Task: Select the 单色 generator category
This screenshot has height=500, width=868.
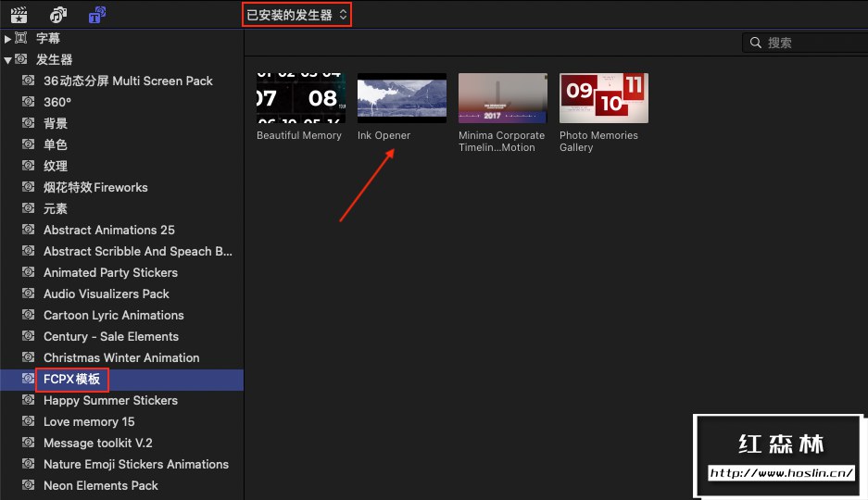Action: (121, 145)
